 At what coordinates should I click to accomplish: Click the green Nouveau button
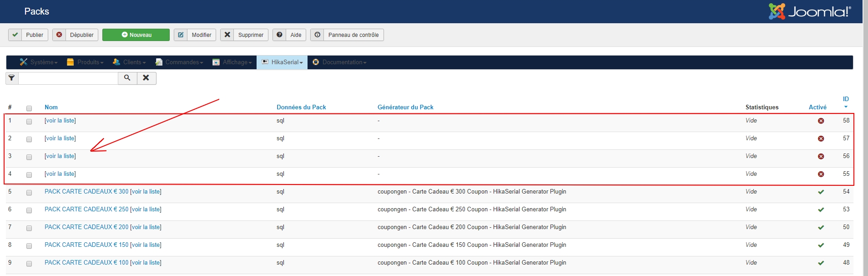tap(136, 35)
